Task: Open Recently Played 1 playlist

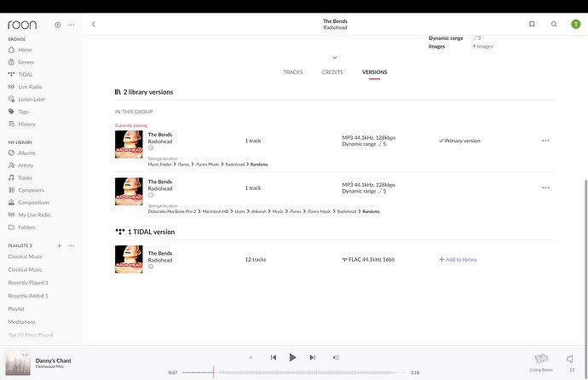Action: 28,283
